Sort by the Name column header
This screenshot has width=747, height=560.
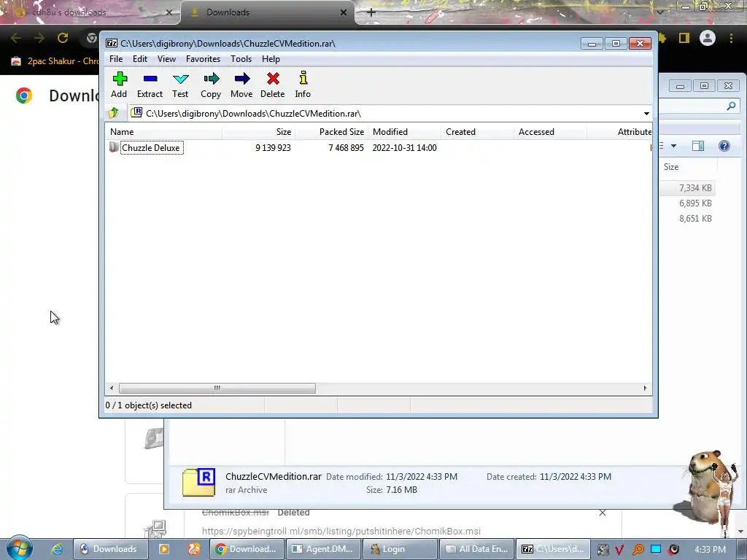pyautogui.click(x=163, y=132)
